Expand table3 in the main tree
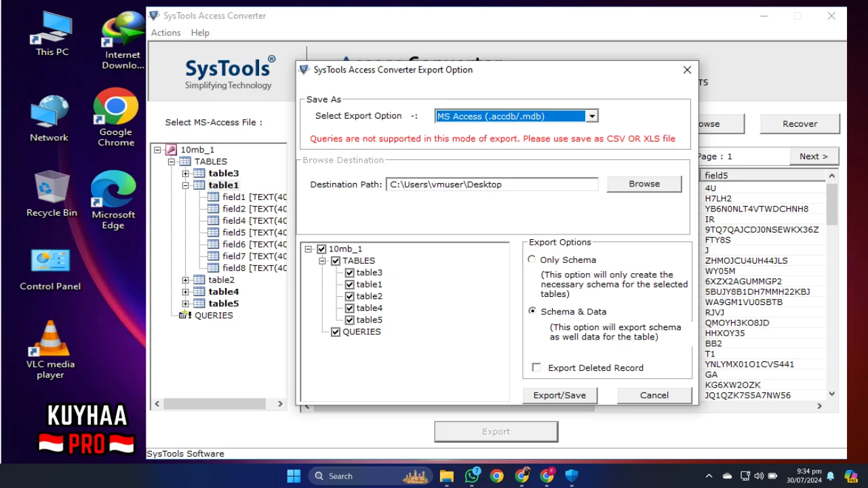This screenshot has width=868, height=488. (x=185, y=174)
